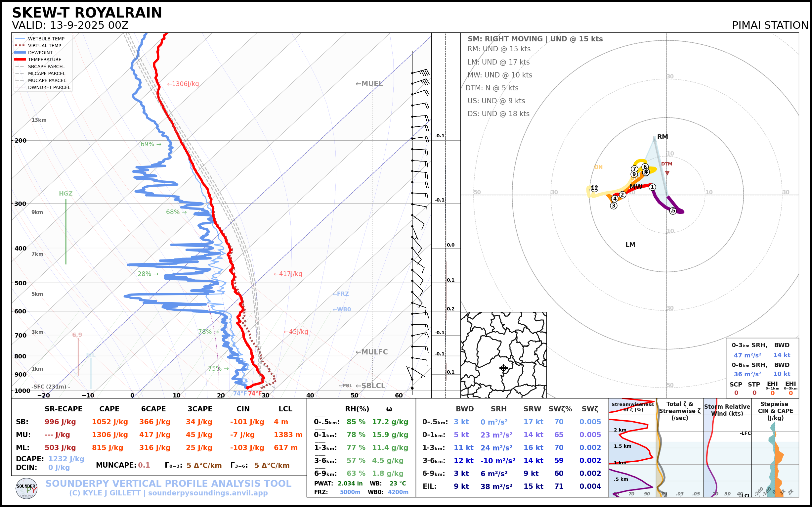This screenshot has height=507, width=812.
Task: Click the station crosshair on the map inset
Action: tap(503, 368)
